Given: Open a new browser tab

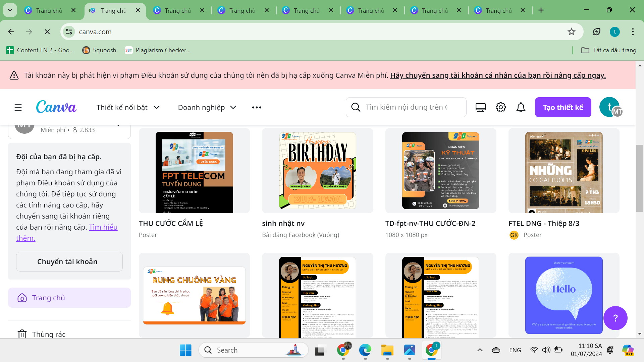Looking at the screenshot, I should click(541, 10).
